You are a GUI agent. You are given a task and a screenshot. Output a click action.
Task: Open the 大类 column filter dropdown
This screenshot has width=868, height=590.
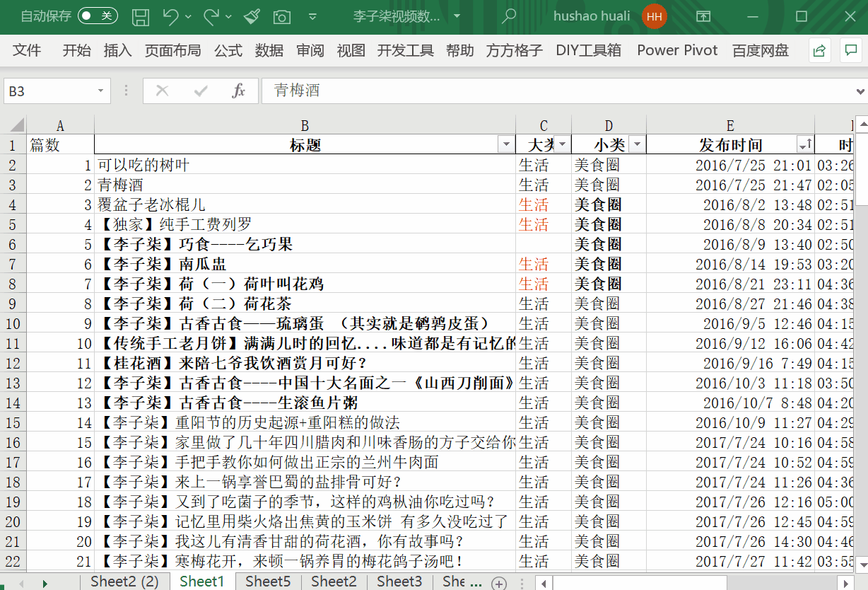tap(562, 144)
